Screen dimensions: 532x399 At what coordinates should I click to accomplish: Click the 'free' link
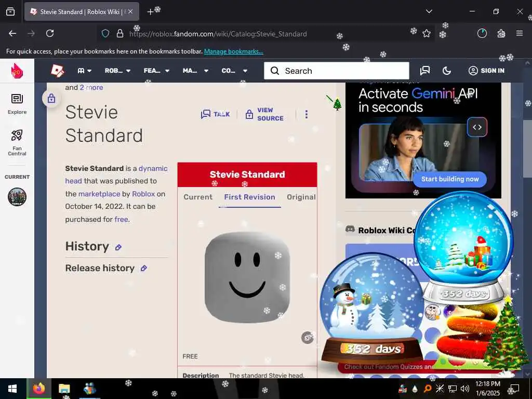tap(121, 219)
